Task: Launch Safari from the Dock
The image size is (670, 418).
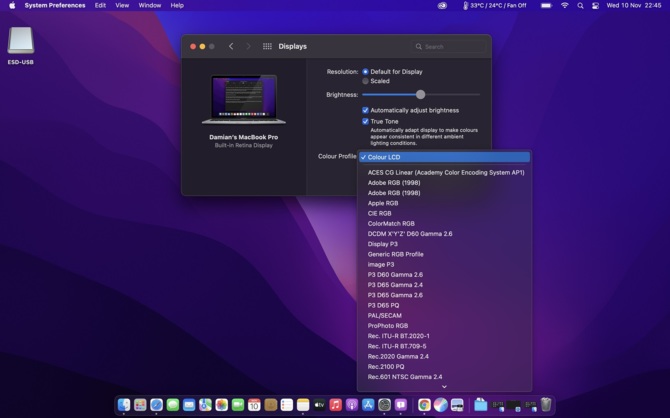Action: click(x=156, y=404)
